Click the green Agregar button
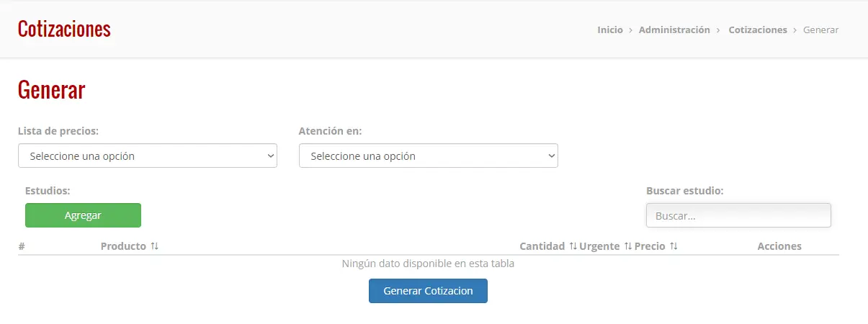Viewport: 868px width, 324px height. (x=83, y=215)
